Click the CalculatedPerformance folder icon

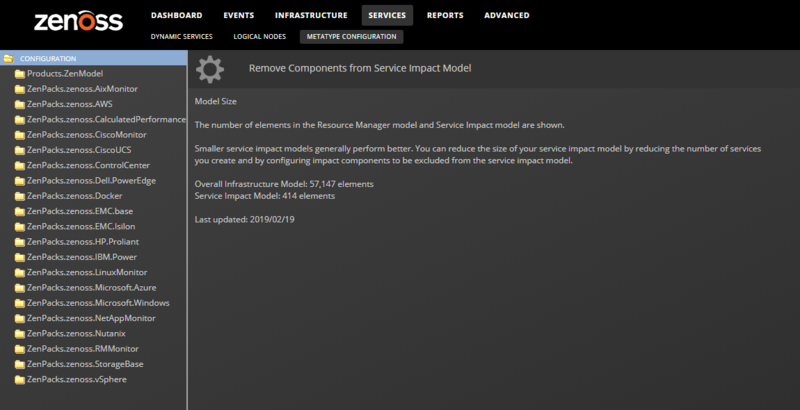(x=20, y=120)
